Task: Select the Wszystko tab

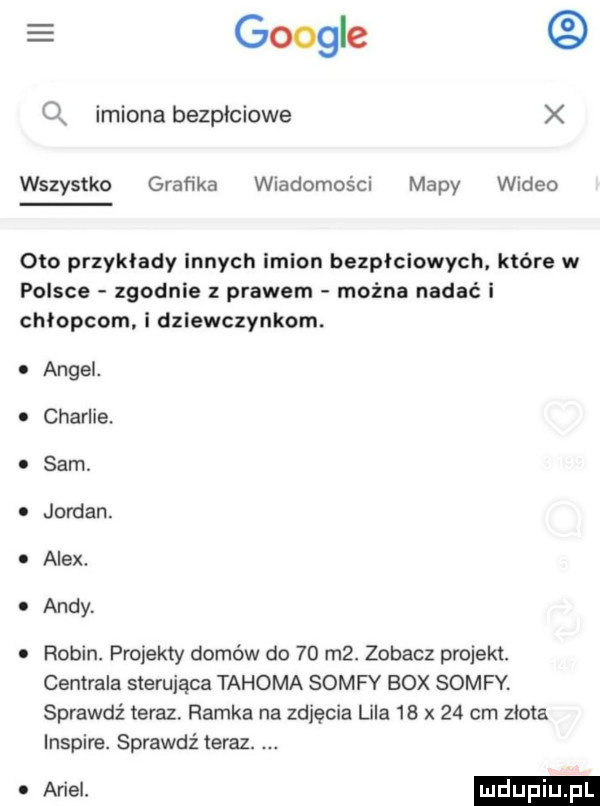Action: point(66,184)
